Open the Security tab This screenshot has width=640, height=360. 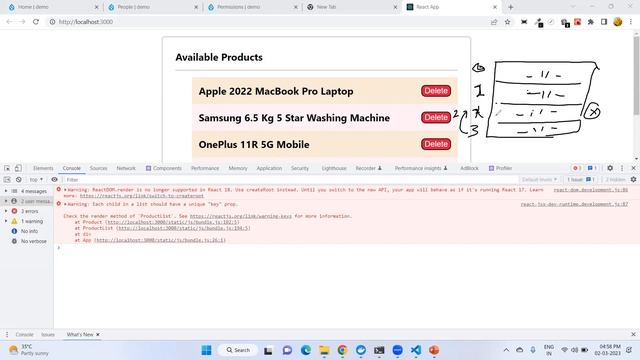point(300,168)
